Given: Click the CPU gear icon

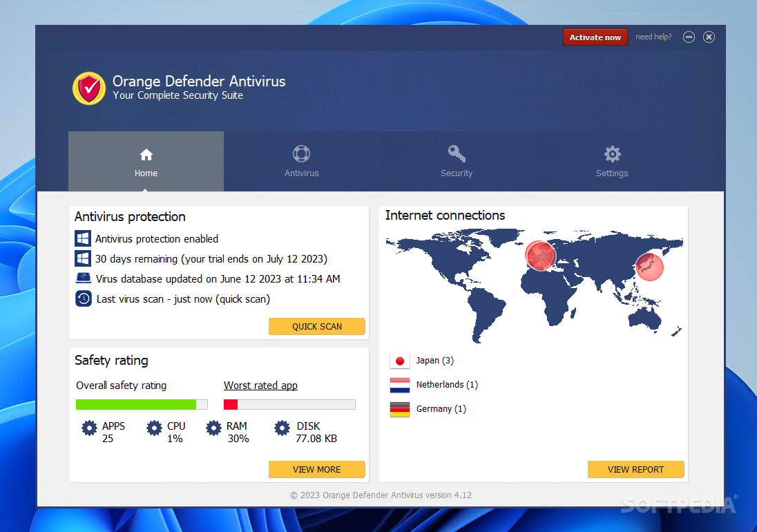Looking at the screenshot, I should [x=155, y=428].
